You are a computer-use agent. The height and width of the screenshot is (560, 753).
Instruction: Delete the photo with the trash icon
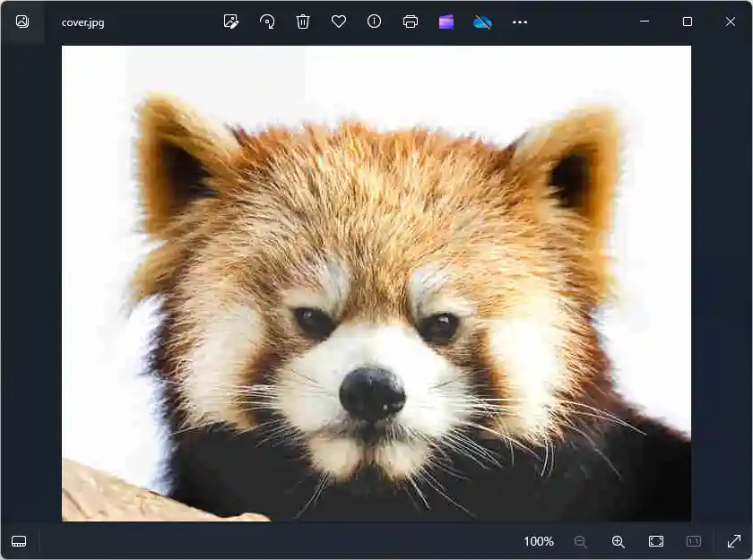pos(303,22)
